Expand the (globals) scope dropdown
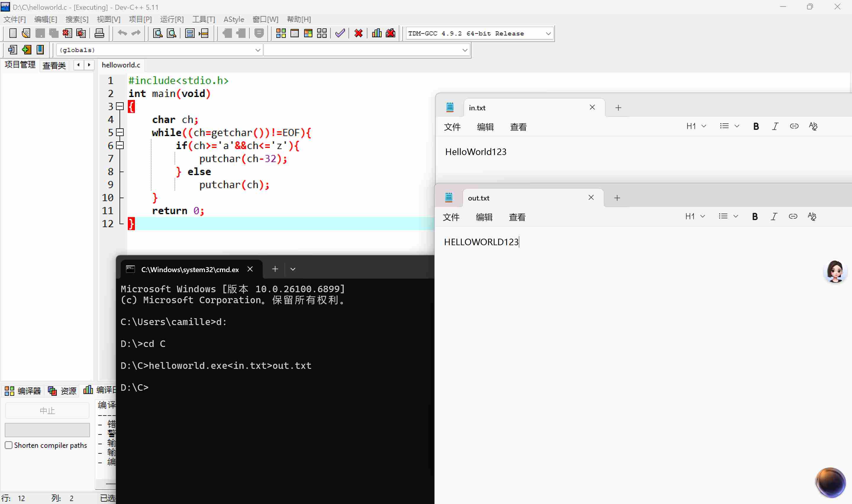Screen dimensions: 852x504 pyautogui.click(x=258, y=50)
